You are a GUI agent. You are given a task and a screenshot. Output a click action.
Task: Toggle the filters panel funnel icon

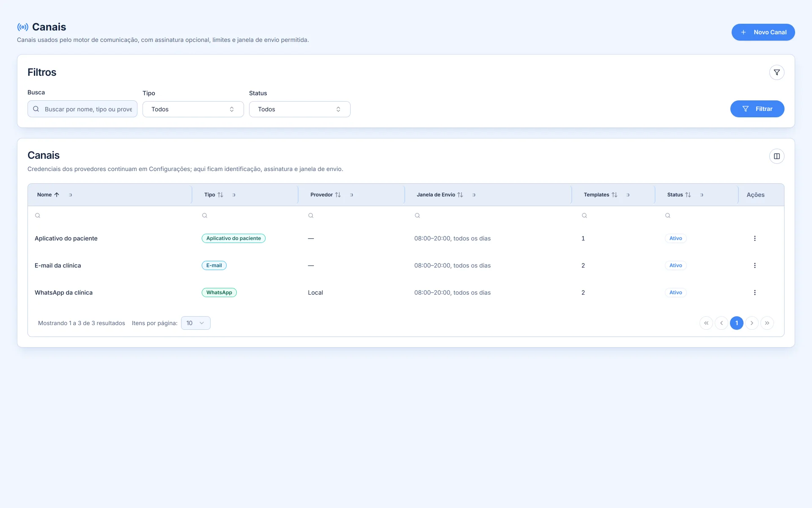click(776, 72)
